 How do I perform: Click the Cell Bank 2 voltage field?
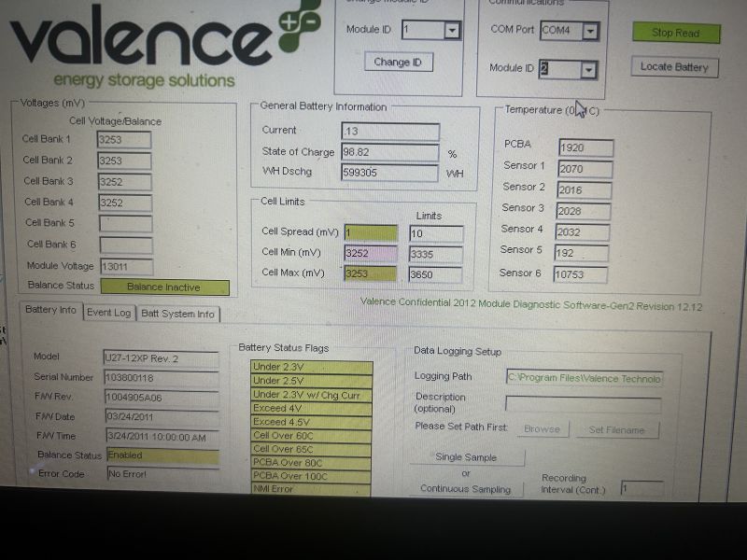124,161
